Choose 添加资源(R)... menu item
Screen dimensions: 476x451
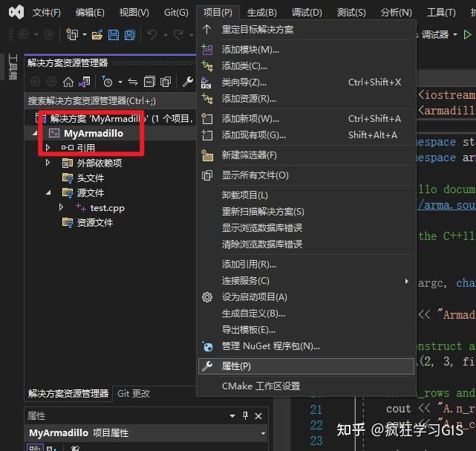(x=307, y=98)
